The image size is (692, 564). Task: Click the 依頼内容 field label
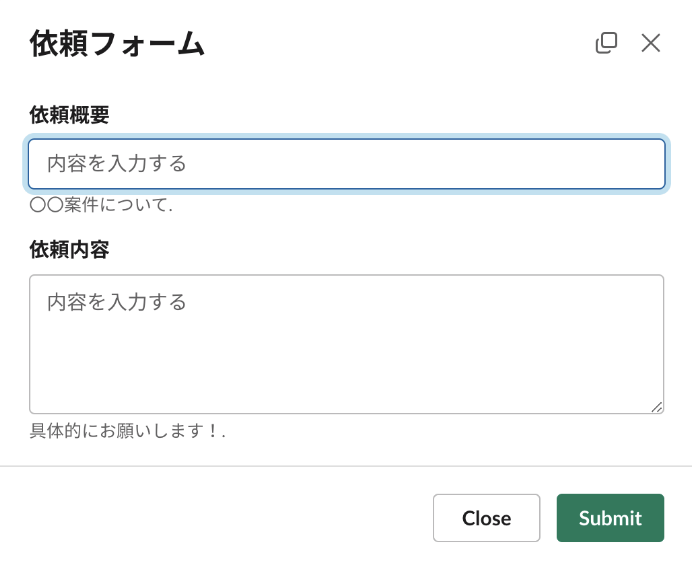coord(69,250)
